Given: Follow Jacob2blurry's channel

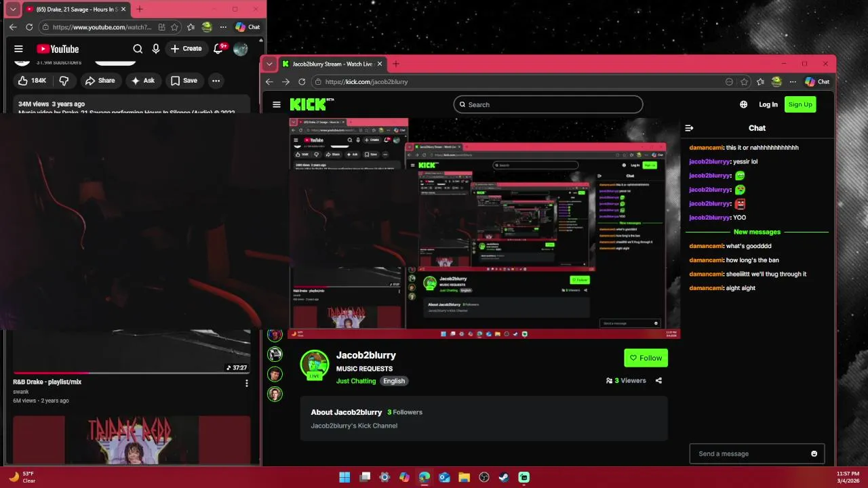Looking at the screenshot, I should coord(646,358).
